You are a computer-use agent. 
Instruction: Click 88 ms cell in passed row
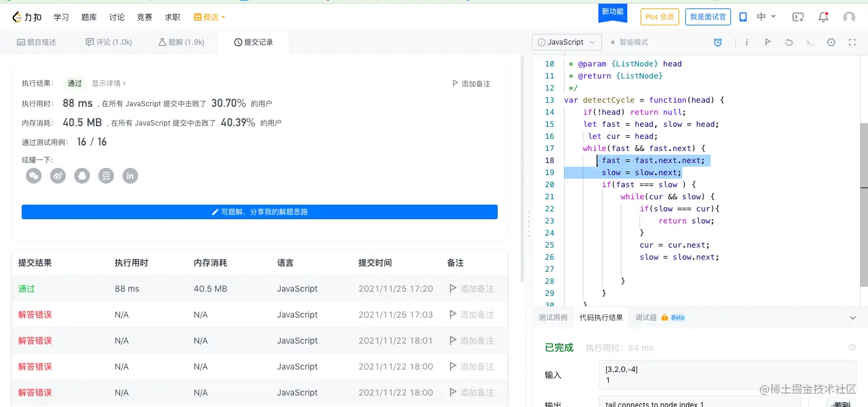127,289
